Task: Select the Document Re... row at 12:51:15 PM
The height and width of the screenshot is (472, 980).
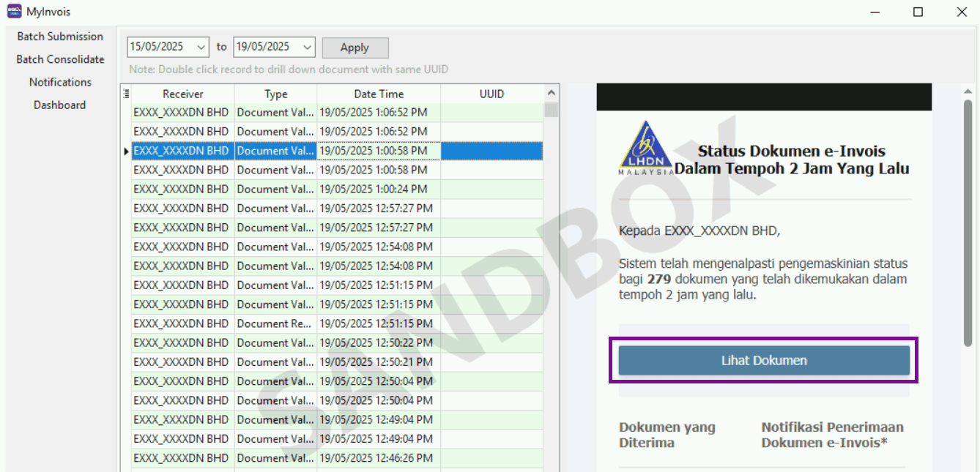Action: pos(337,323)
